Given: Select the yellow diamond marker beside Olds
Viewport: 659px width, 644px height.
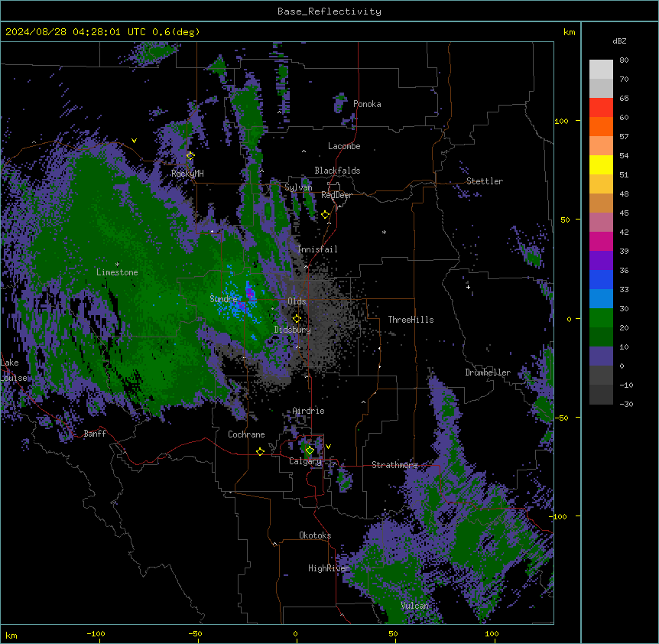Looking at the screenshot, I should (297, 319).
